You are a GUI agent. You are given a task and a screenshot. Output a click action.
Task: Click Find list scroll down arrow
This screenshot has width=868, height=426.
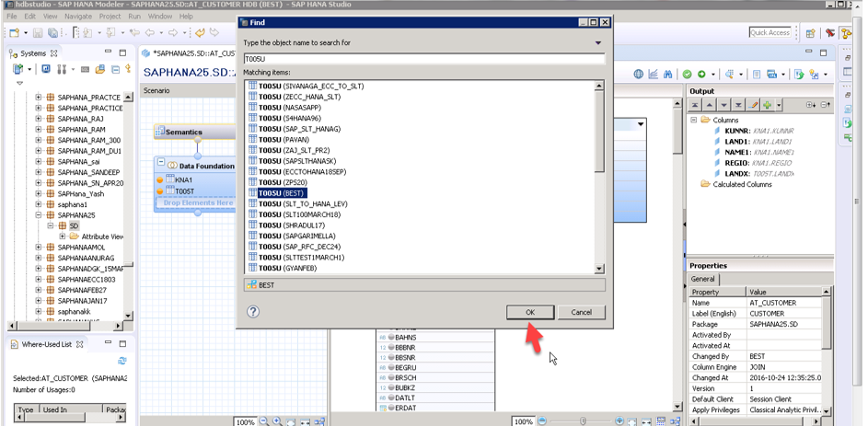tap(598, 269)
